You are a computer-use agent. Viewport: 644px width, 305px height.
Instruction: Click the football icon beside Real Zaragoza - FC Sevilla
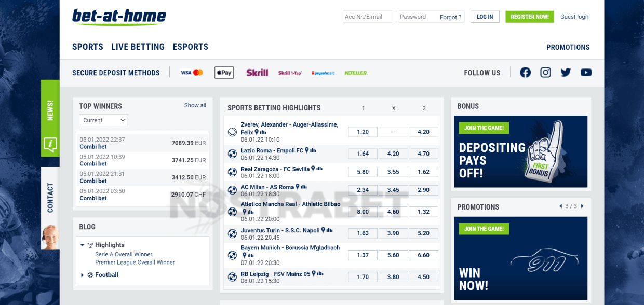[x=232, y=172]
